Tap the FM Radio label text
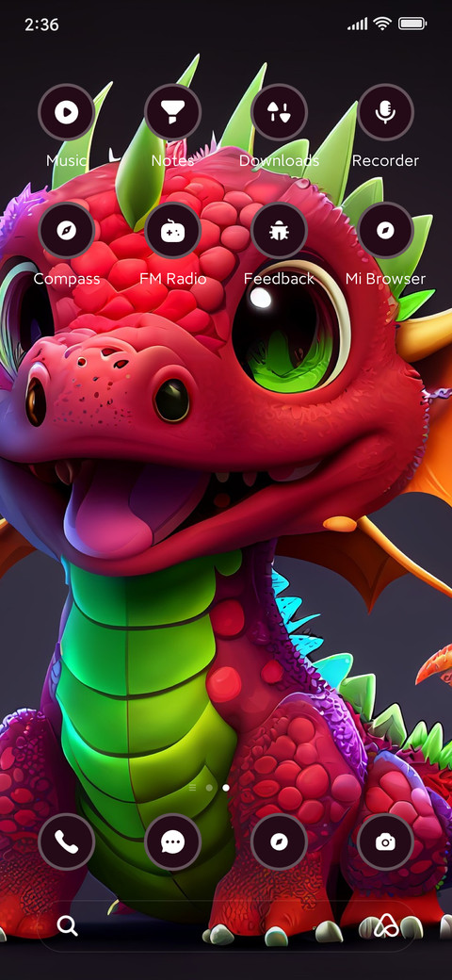Screen dimensions: 452x980 coord(173,279)
